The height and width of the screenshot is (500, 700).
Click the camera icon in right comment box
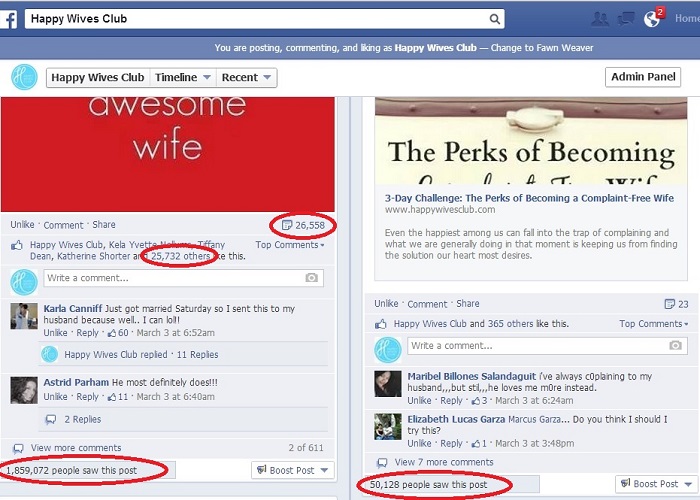675,346
